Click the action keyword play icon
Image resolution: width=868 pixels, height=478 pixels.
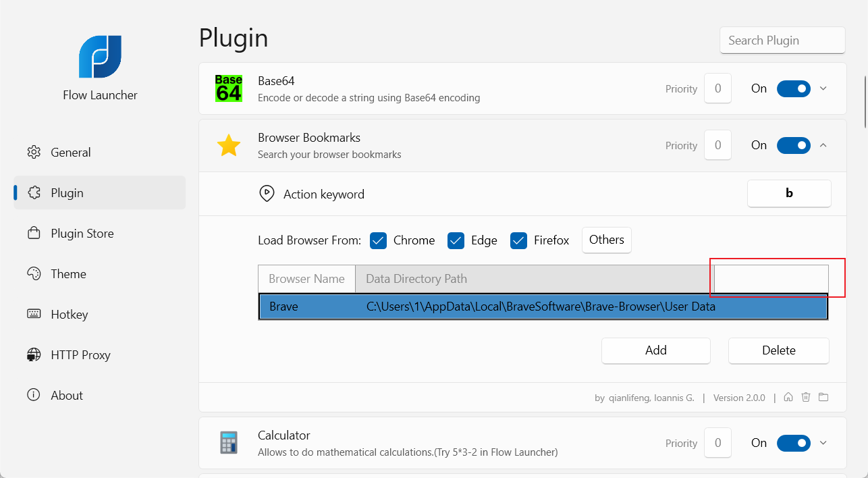click(x=267, y=194)
